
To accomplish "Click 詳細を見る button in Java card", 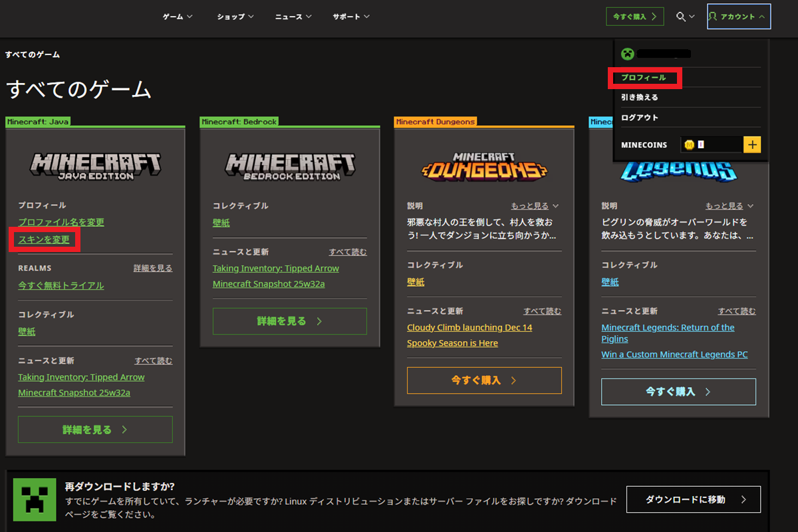I will pos(95,430).
